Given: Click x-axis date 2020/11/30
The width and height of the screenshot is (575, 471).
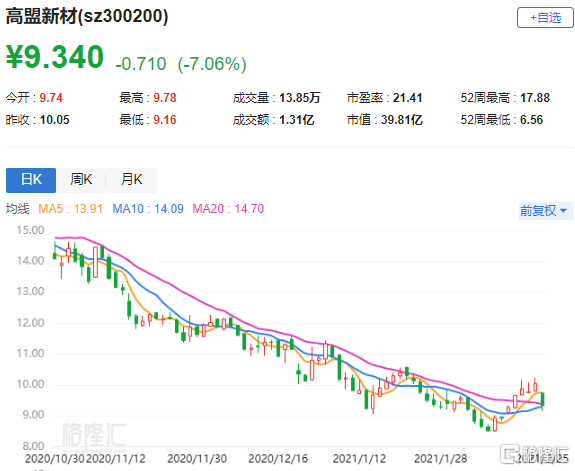Looking at the screenshot, I should point(197,459).
